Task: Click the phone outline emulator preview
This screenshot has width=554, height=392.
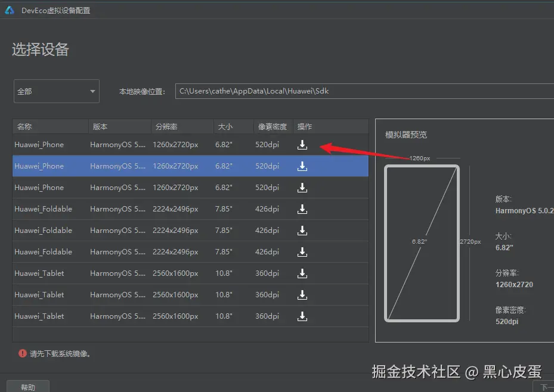Action: pyautogui.click(x=422, y=244)
